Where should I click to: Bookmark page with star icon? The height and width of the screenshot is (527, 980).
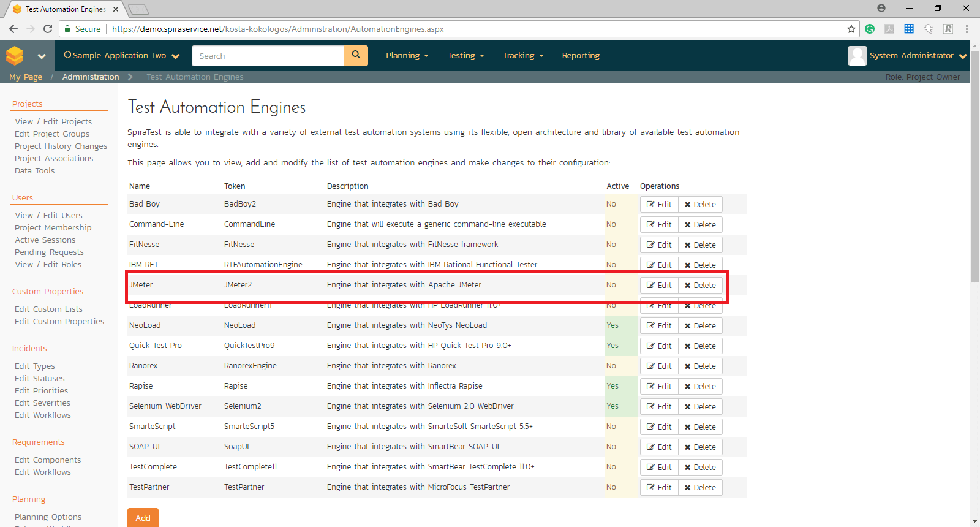click(851, 29)
